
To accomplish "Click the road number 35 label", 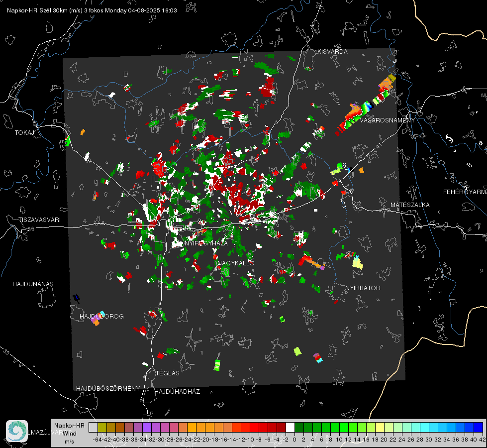I will (6, 351).
